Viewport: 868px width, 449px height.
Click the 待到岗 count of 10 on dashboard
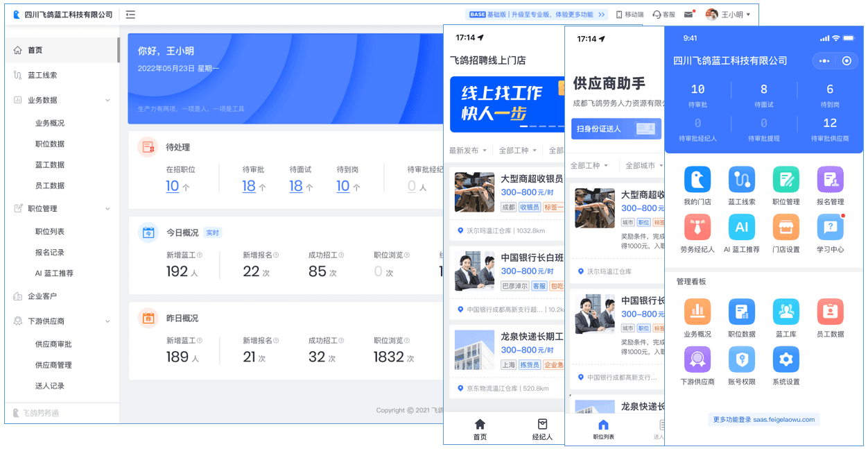343,186
